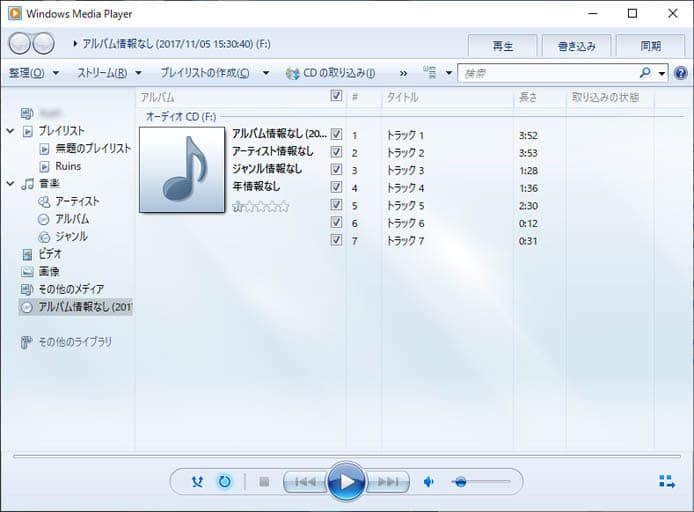Image resolution: width=694 pixels, height=512 pixels.
Task: Uncheck the checkbox for トラック 6
Action: (336, 222)
